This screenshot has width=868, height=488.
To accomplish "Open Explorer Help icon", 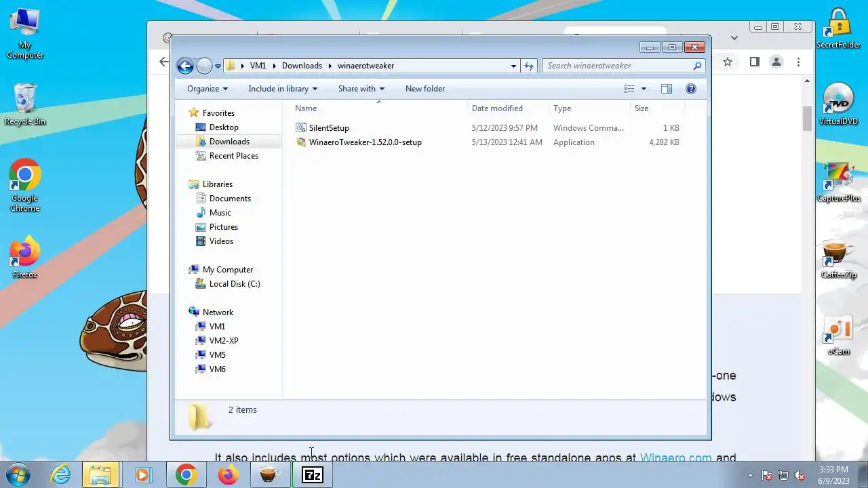I will pos(691,89).
